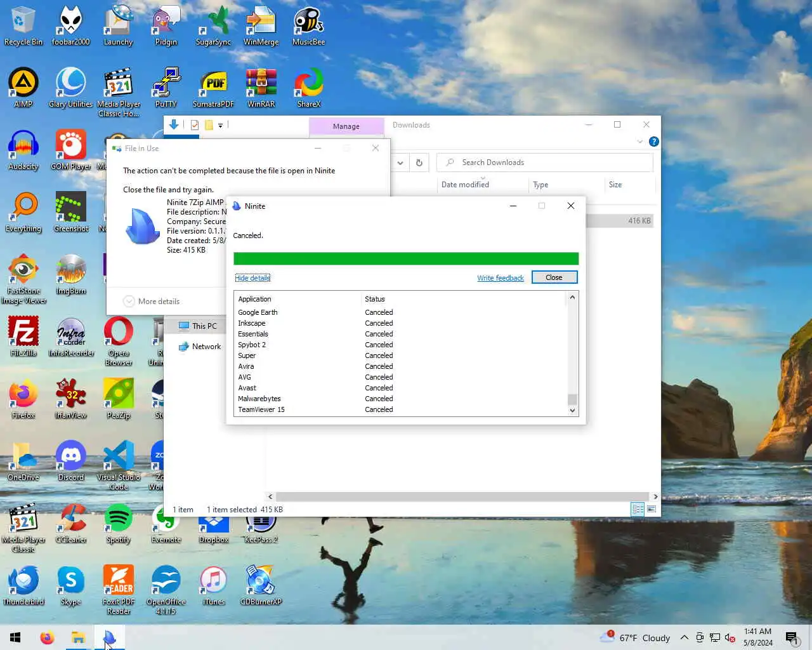
Task: Expand More details in File In Use dialog
Action: coord(152,302)
